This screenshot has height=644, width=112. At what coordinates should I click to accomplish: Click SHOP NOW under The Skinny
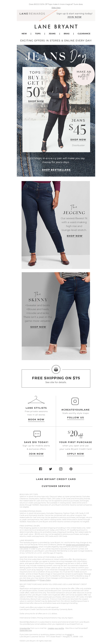tap(38, 327)
